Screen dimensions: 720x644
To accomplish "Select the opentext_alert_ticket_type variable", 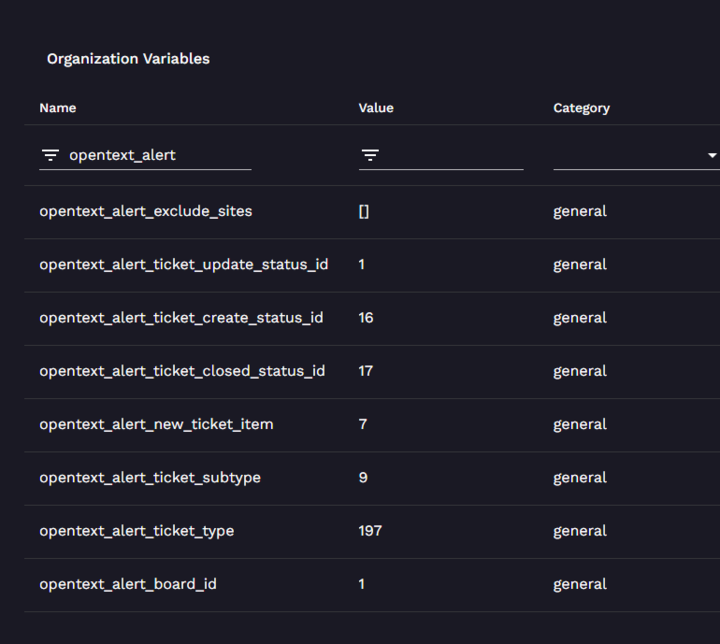I will click(x=137, y=531).
